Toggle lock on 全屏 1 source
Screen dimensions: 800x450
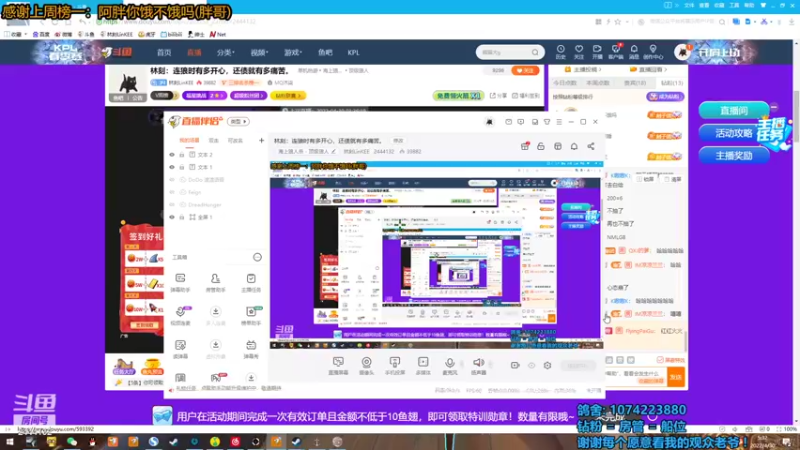pos(182,217)
